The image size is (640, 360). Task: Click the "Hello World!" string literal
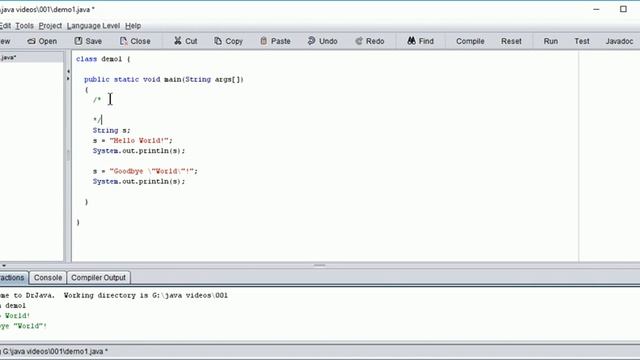click(x=139, y=140)
